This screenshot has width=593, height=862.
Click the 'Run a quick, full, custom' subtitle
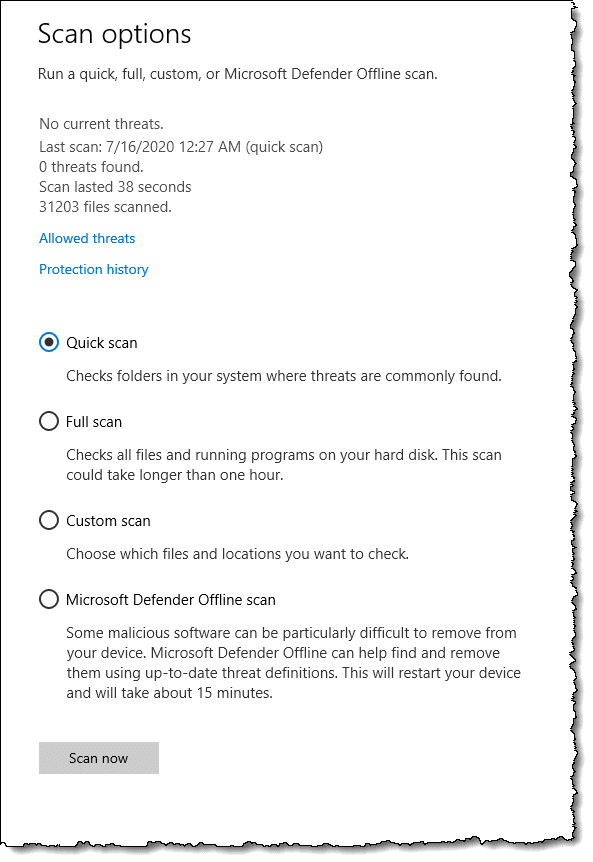(237, 74)
